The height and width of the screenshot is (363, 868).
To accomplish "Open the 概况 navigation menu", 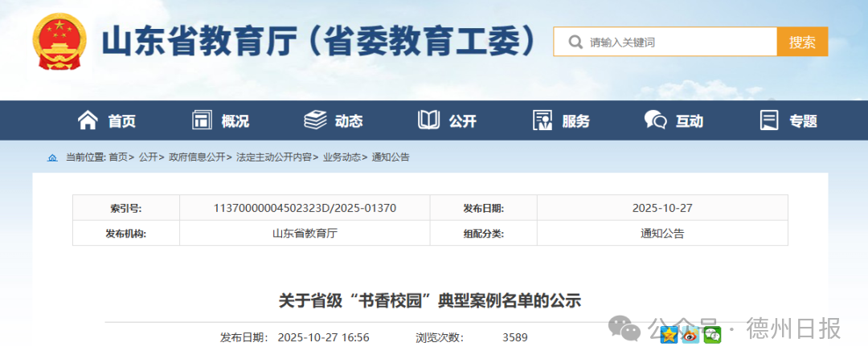I will (235, 121).
